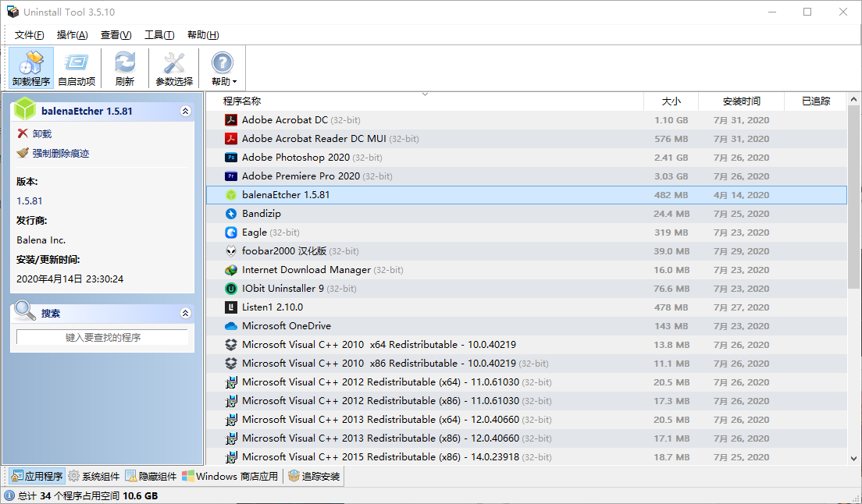Image resolution: width=862 pixels, height=504 pixels.
Task: Click the 7月 29, 2020 install date
Action: [741, 251]
